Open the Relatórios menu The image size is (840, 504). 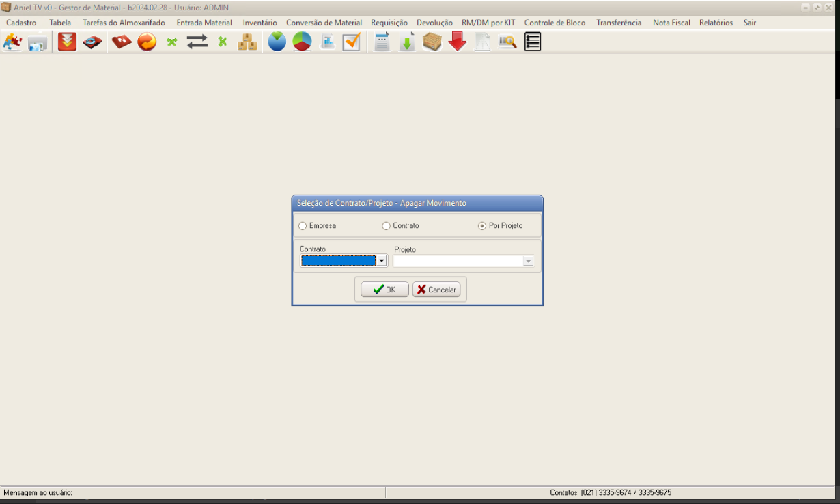tap(716, 23)
